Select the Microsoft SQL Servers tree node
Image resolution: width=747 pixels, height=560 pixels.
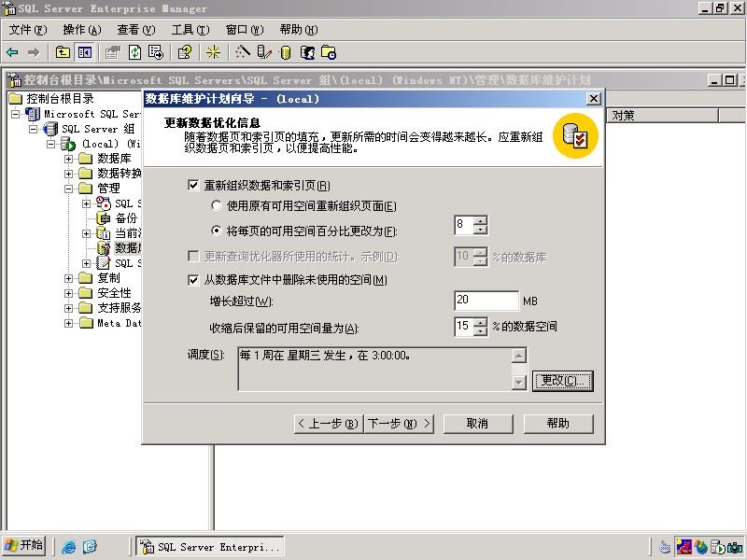92,114
